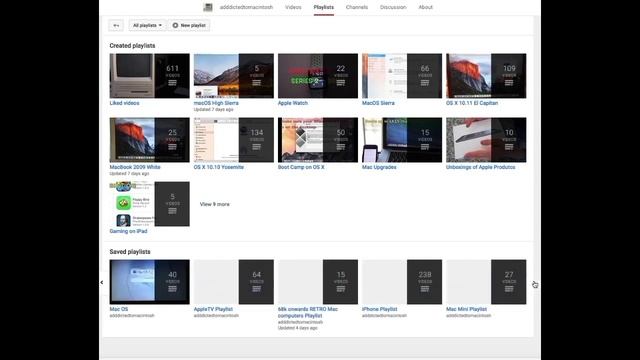Open the Gaming on iPad thumbnail
This screenshot has width=640, height=360.
[149, 204]
